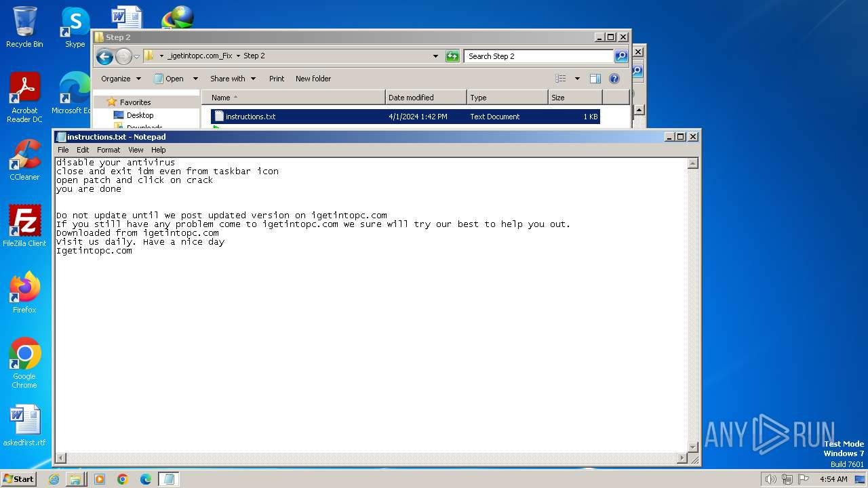Click the Back arrow in Explorer
The image size is (868, 488).
104,56
